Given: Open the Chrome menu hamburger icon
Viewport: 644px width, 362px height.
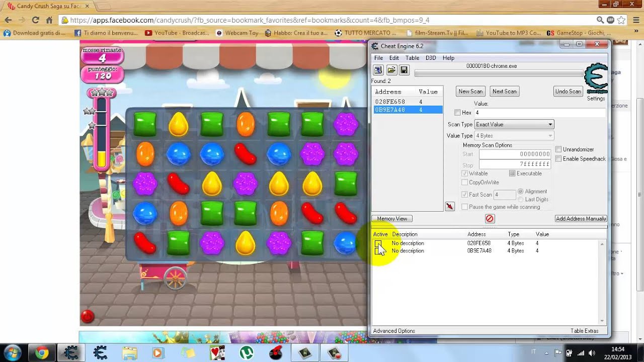Looking at the screenshot, I should pos(636,20).
